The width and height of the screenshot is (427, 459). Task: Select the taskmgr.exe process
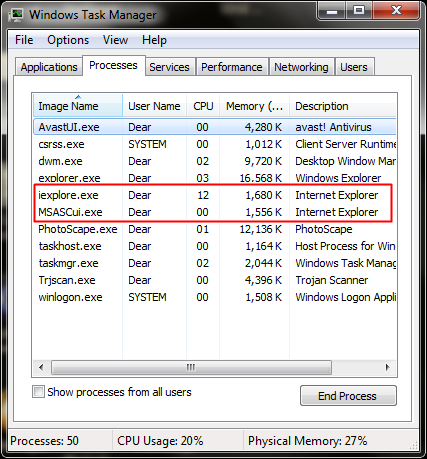214,263
